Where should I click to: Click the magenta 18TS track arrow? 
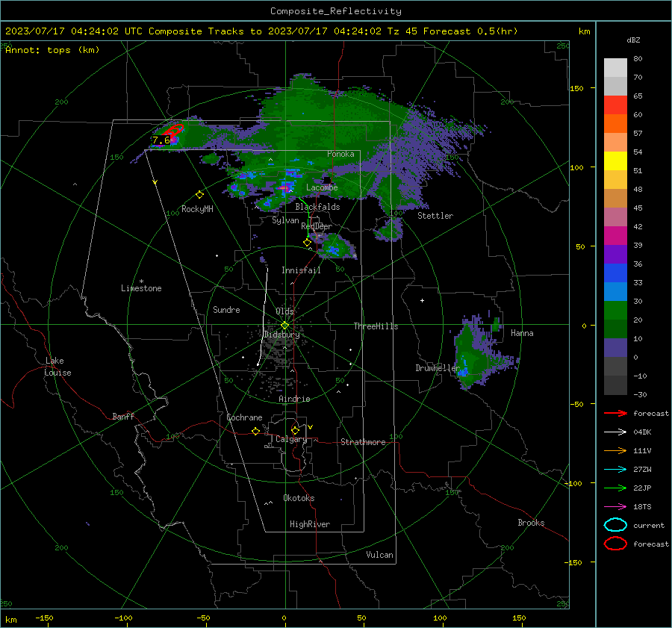[x=615, y=507]
